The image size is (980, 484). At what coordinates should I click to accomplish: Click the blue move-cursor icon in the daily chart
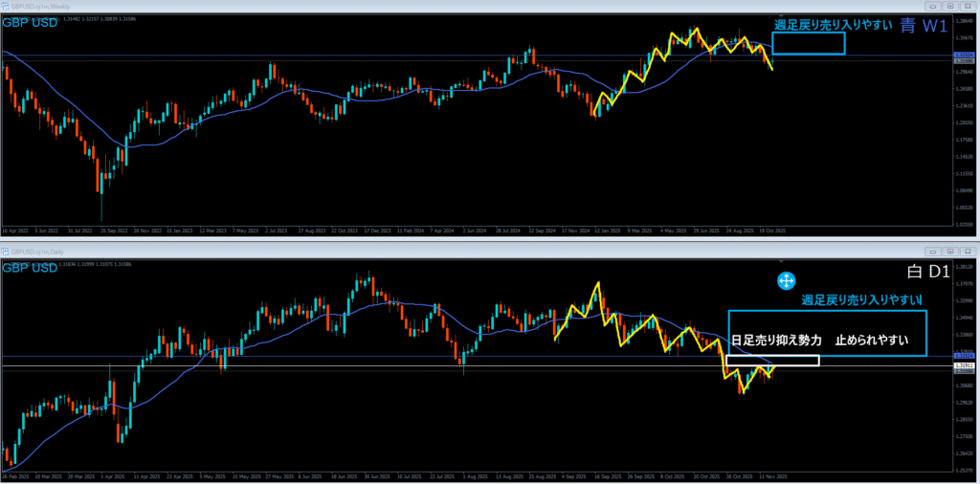[785, 280]
